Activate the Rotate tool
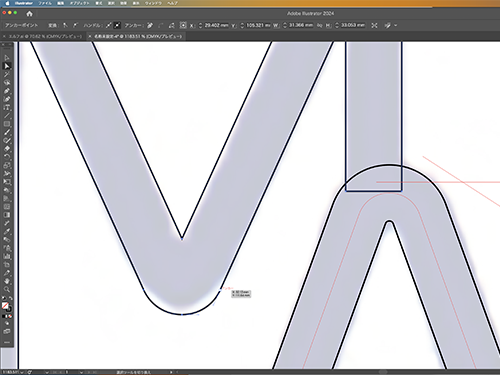 [7, 157]
